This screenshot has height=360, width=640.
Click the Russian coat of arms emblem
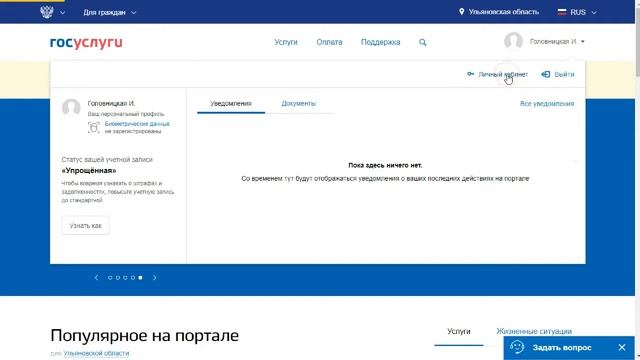point(47,12)
